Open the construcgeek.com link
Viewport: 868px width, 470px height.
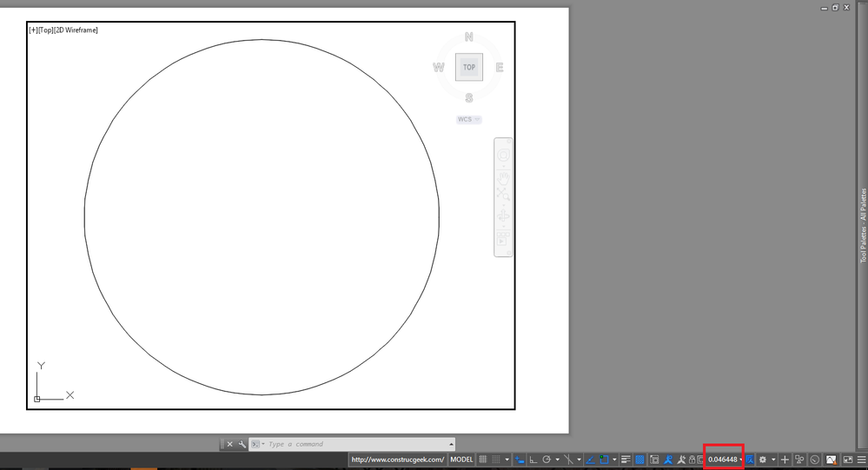(x=397, y=460)
